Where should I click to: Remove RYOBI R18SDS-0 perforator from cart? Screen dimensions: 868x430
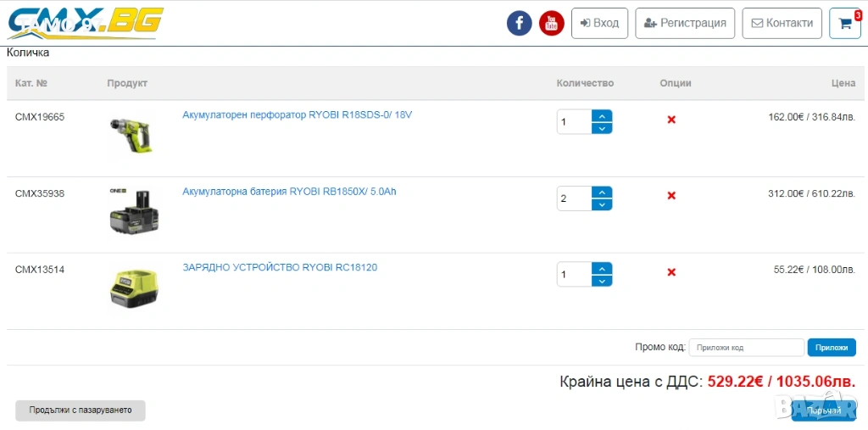671,120
